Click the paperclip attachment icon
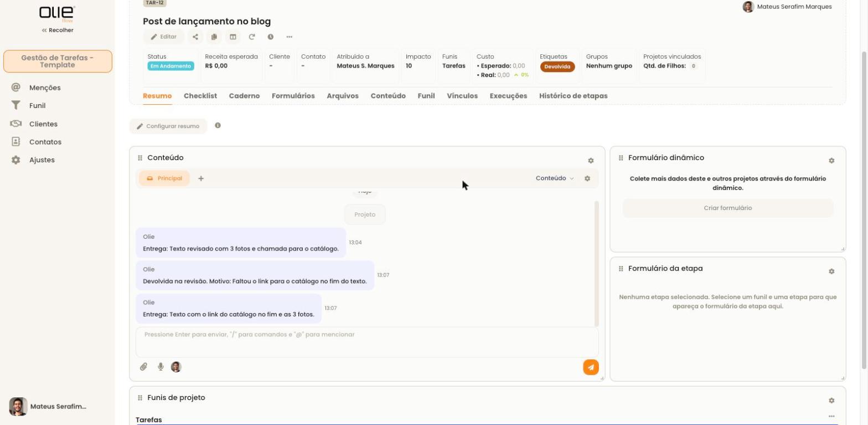Screen dimensions: 868x425 click(x=143, y=367)
